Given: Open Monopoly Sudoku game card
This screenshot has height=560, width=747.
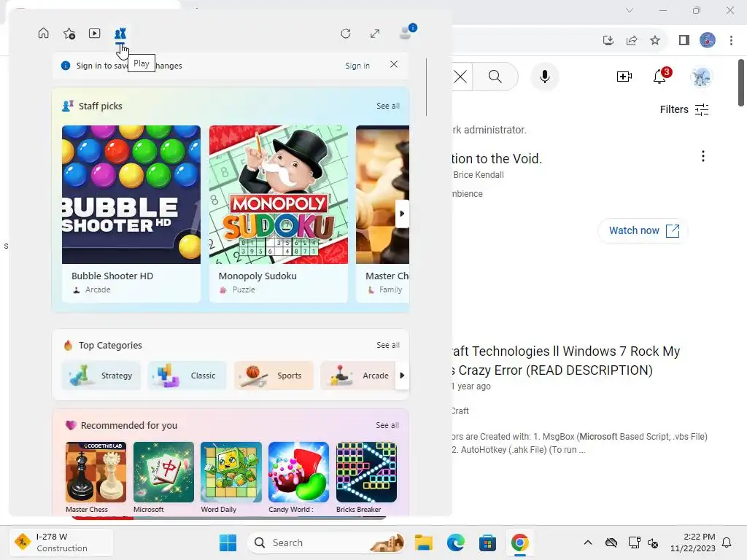Looking at the screenshot, I should tap(278, 214).
